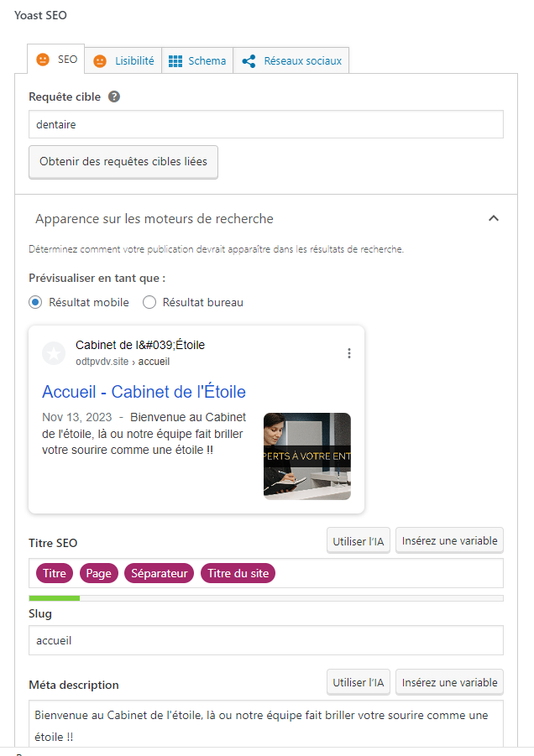
Task: Click Insérez une variable for Méta description
Action: coord(449,682)
